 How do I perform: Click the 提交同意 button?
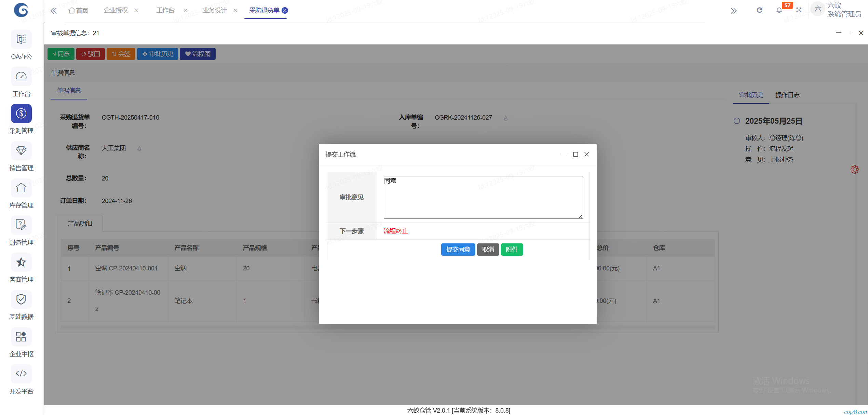[458, 250]
